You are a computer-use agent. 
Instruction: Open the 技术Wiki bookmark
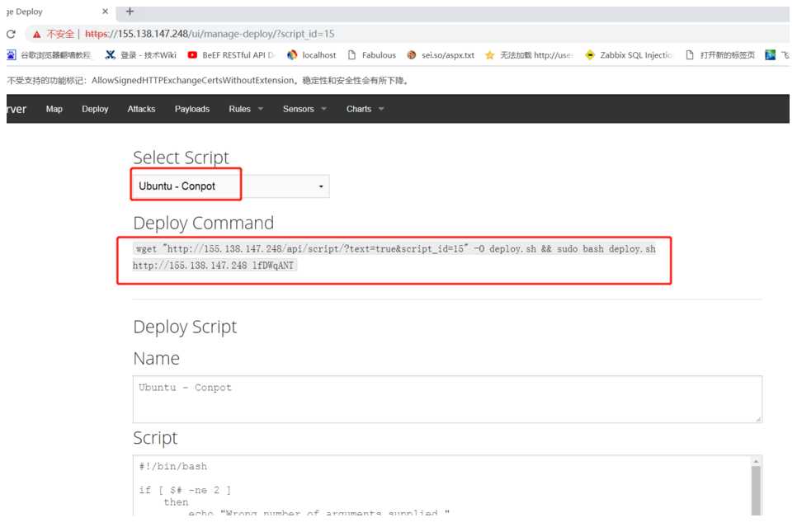coord(141,55)
